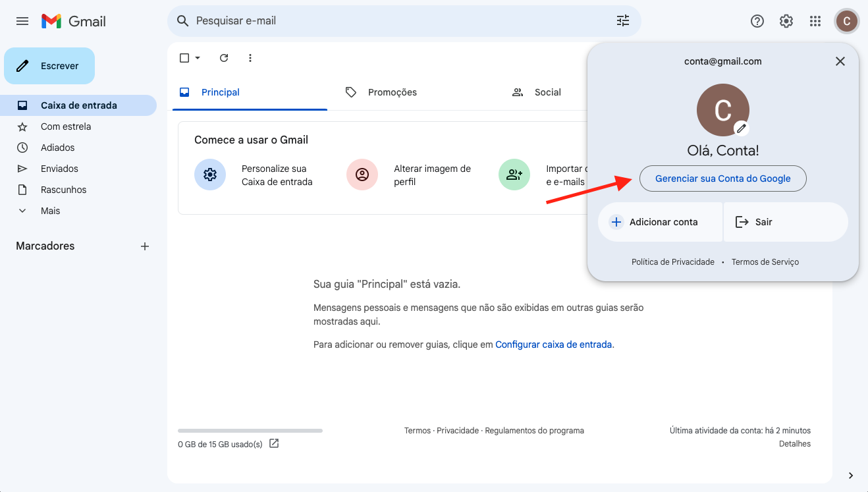Switch to the Principal tab
Viewport: 868px width, 492px height.
[250, 92]
